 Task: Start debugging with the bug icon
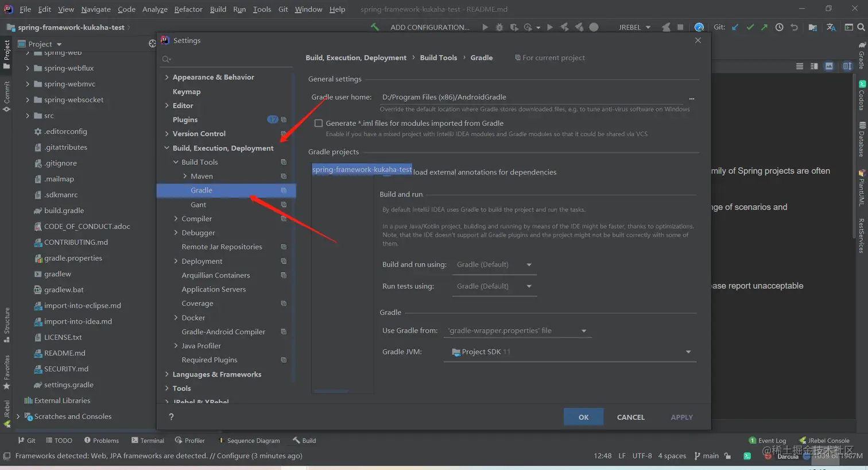499,27
